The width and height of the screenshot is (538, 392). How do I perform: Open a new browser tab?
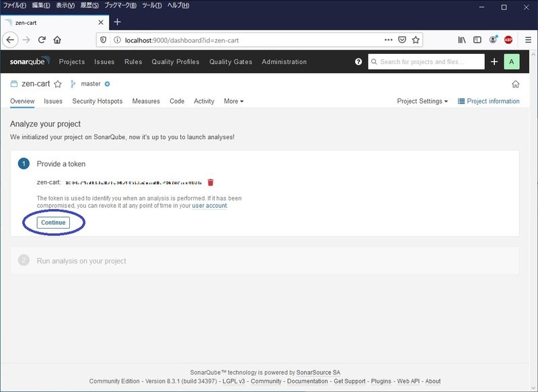117,22
